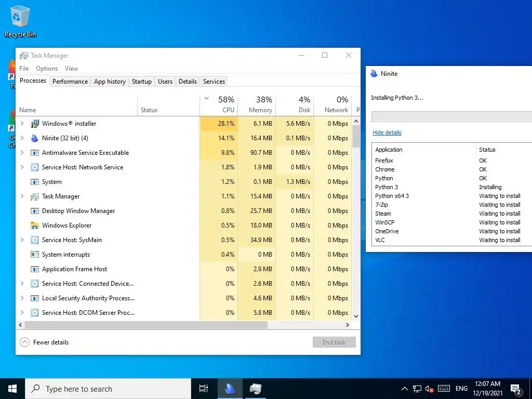This screenshot has width=532, height=399.
Task: Sort by the Name column header
Action: pyautogui.click(x=77, y=104)
